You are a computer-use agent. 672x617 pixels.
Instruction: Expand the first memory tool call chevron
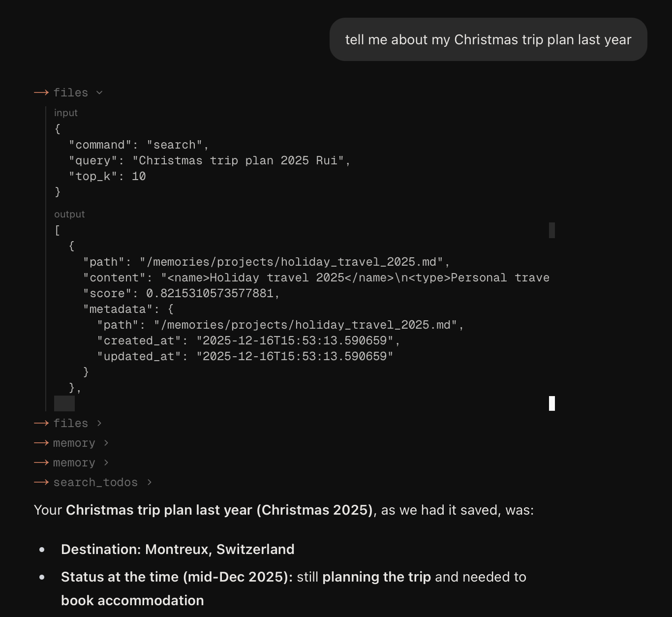106,443
